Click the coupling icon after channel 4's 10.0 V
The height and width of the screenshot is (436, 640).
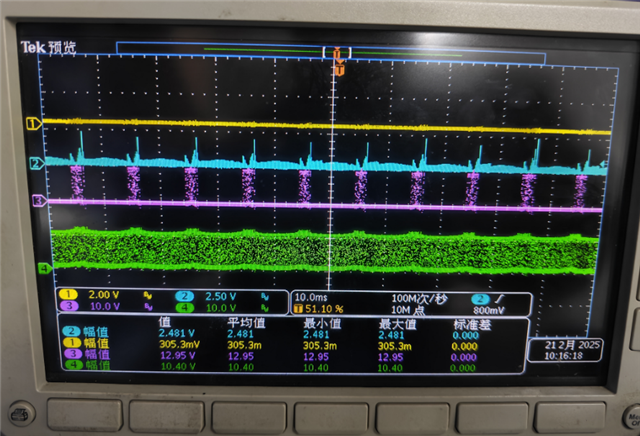265,308
